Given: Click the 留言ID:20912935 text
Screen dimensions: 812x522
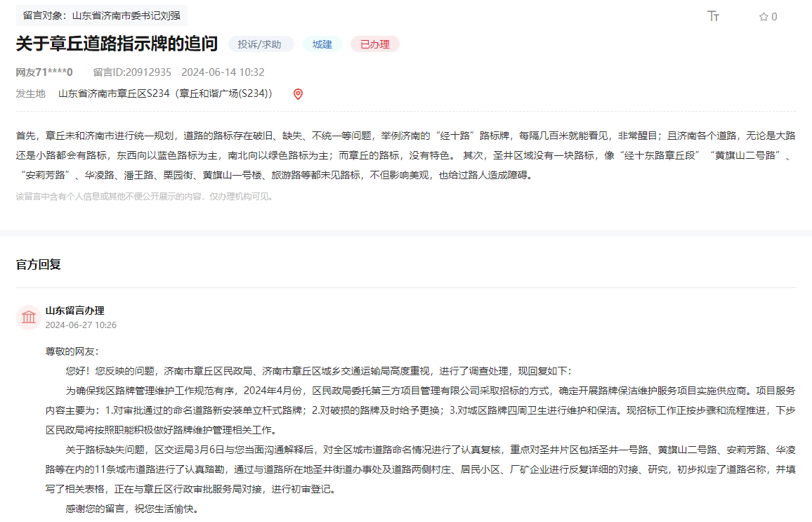Looking at the screenshot, I should coord(132,72).
